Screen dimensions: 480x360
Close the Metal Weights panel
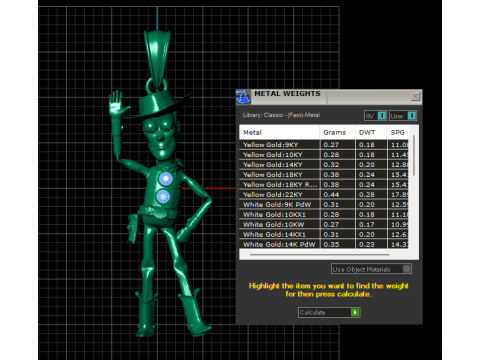(x=415, y=97)
